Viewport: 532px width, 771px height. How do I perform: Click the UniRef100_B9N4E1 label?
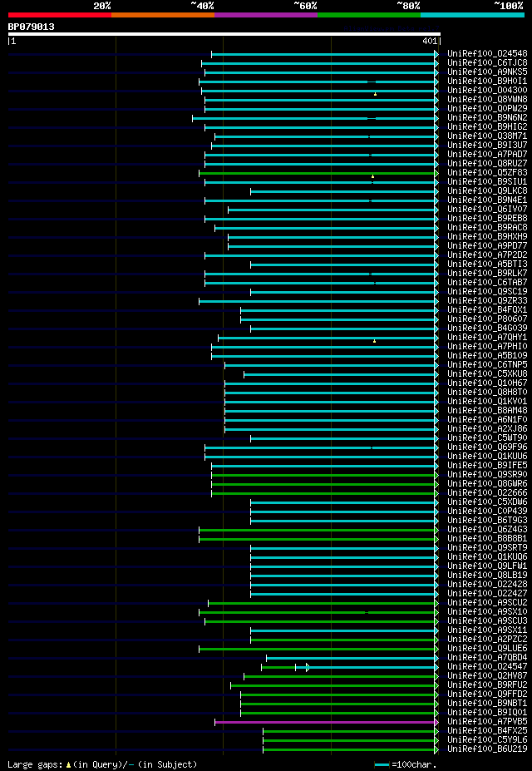pos(487,200)
